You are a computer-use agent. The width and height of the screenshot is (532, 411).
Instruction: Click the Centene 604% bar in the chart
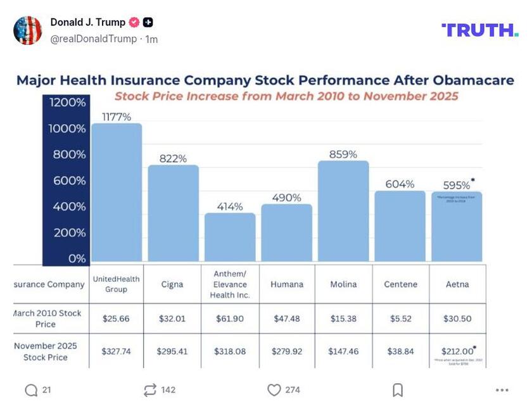[x=400, y=226]
